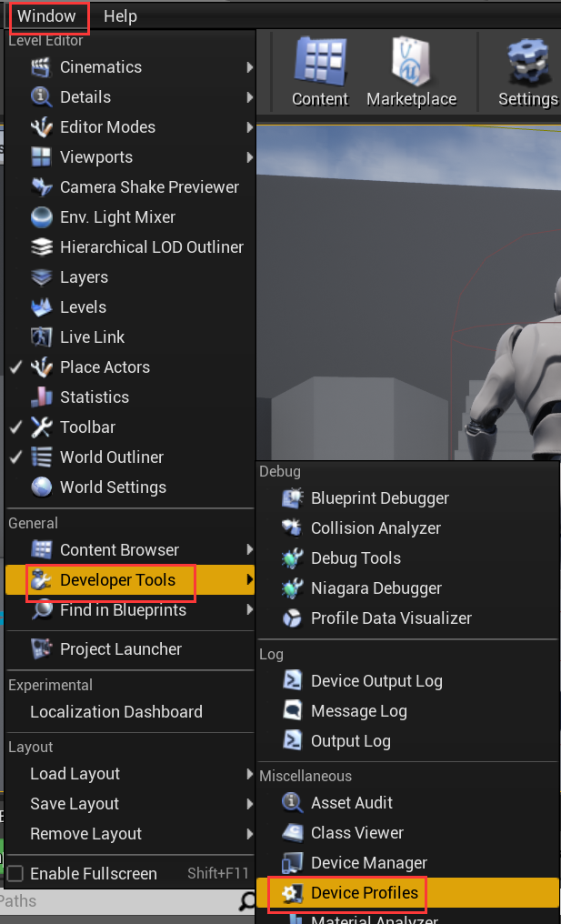Expand the Find in Blueprints submenu arrow

click(250, 610)
